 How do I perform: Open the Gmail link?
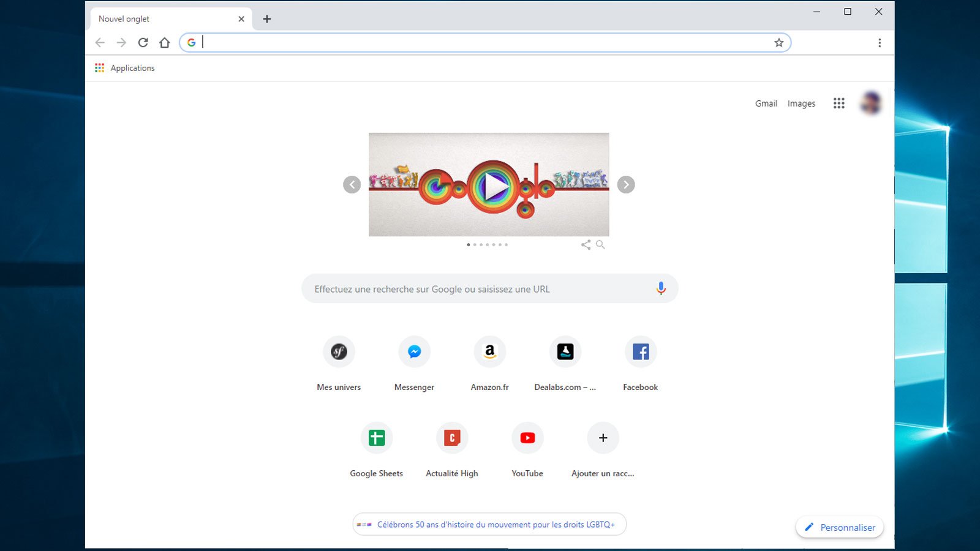(x=766, y=103)
